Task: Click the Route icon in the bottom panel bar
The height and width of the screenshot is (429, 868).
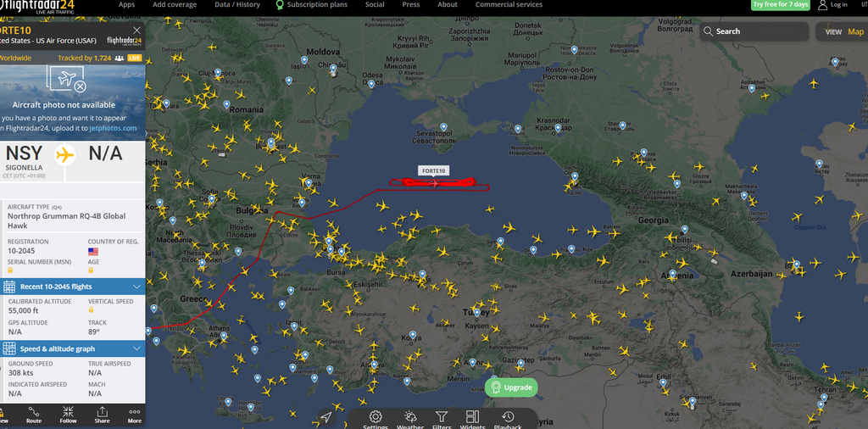Action: coord(34,415)
